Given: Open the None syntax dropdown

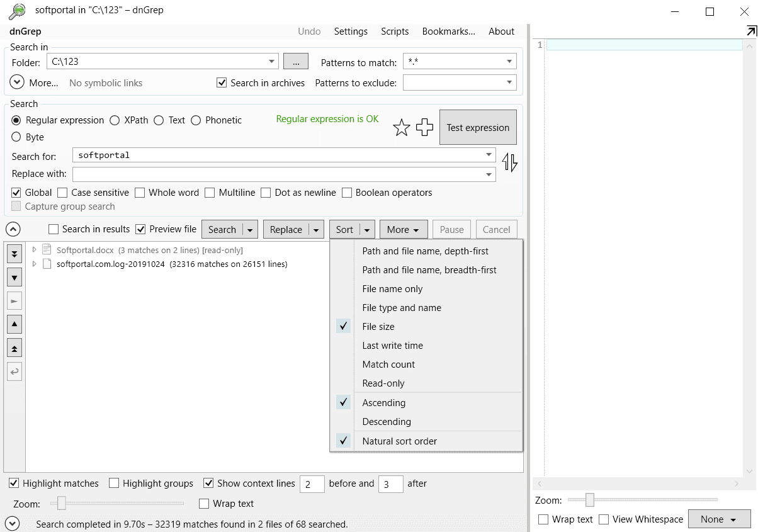Looking at the screenshot, I should click(x=720, y=519).
